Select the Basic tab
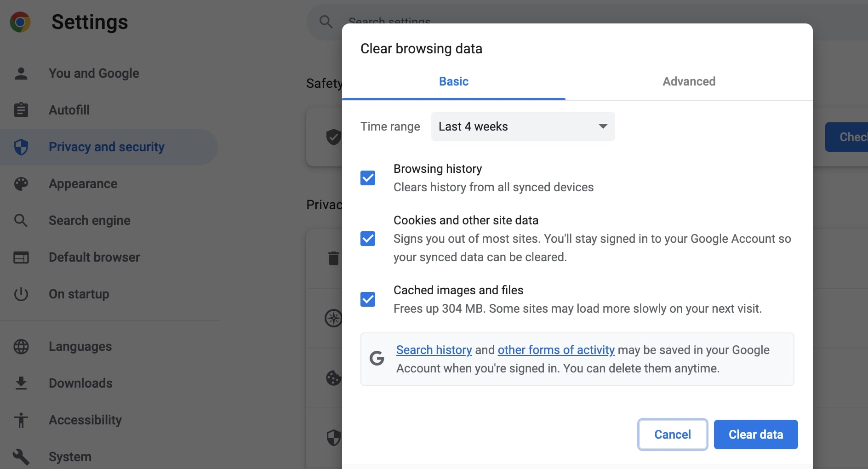The width and height of the screenshot is (868, 469). click(x=454, y=81)
